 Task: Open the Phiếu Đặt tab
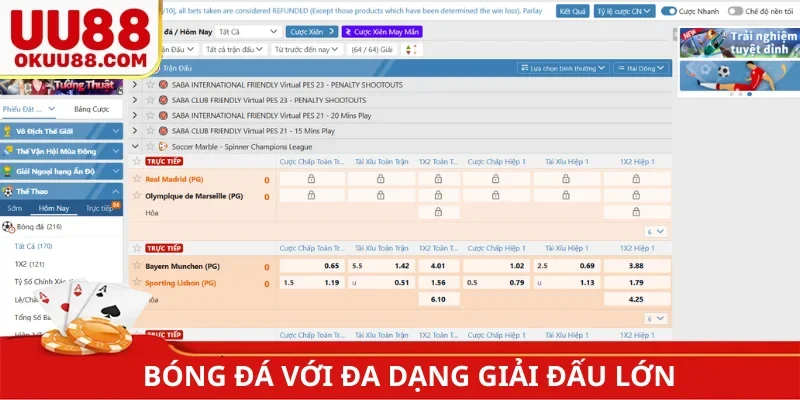(29, 109)
